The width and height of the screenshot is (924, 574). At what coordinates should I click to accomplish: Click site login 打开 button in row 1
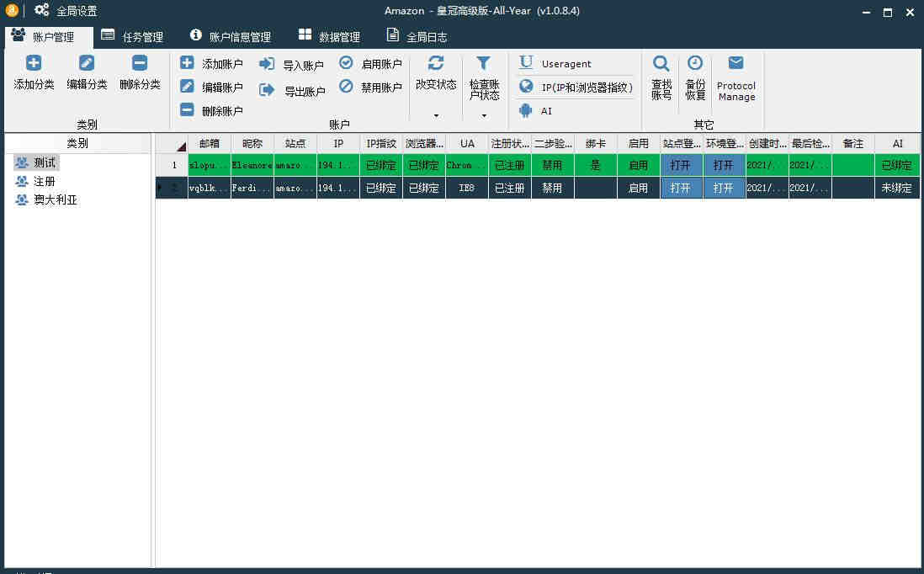click(x=681, y=165)
